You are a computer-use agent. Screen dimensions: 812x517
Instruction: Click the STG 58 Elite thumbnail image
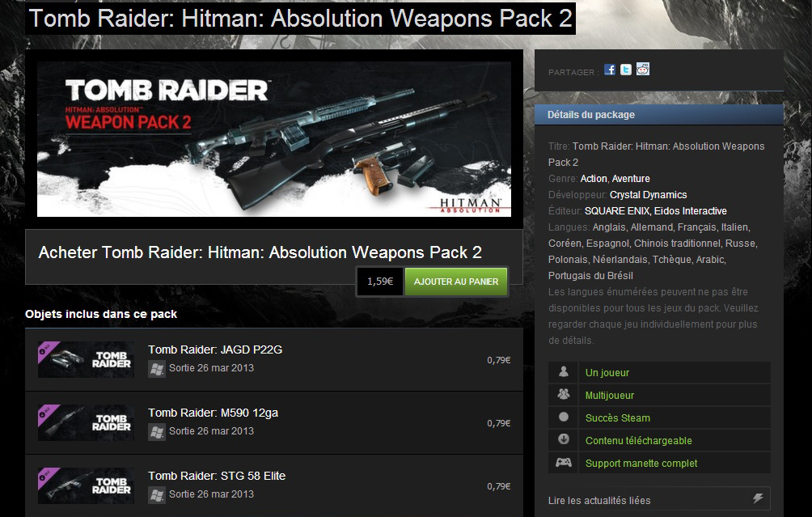point(86,486)
